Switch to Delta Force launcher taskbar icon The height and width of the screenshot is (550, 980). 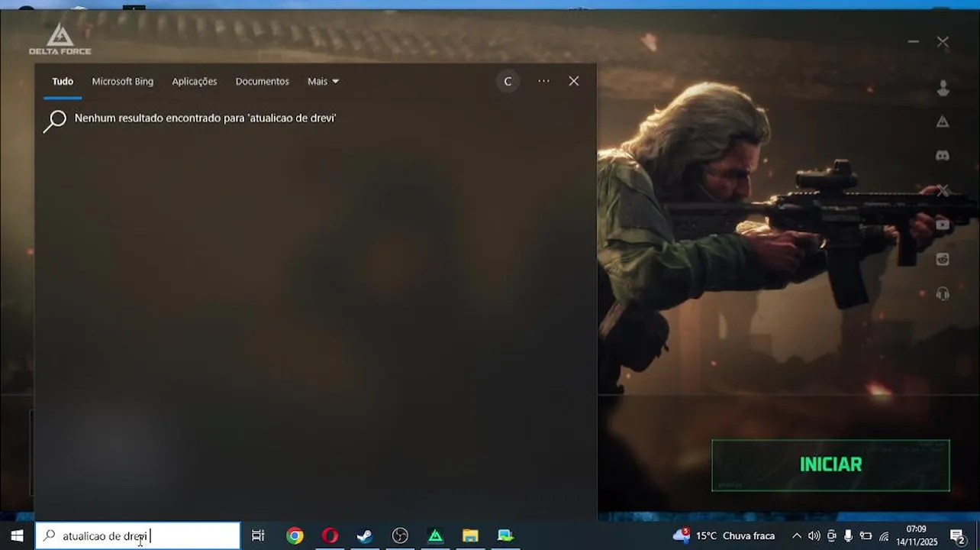[435, 535]
